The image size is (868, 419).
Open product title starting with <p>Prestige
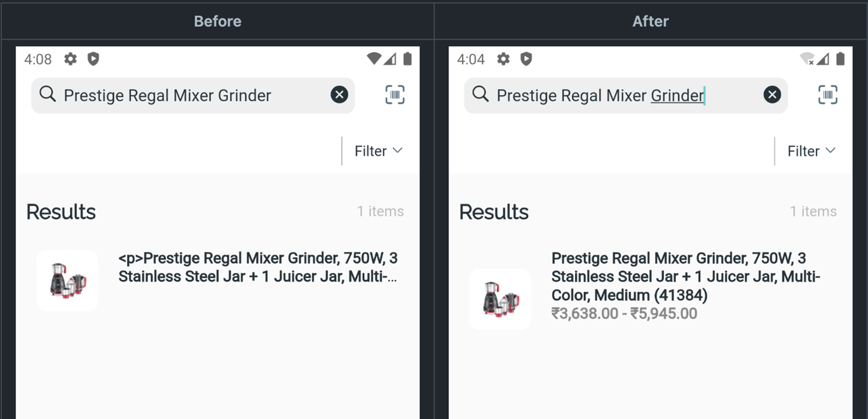pyautogui.click(x=258, y=267)
